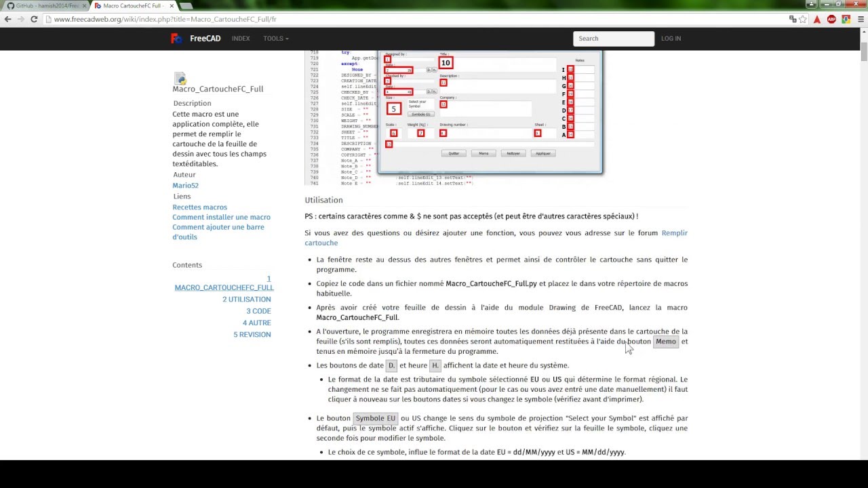Open the Adblock Plus extension icon
868x488 pixels.
[x=832, y=19]
